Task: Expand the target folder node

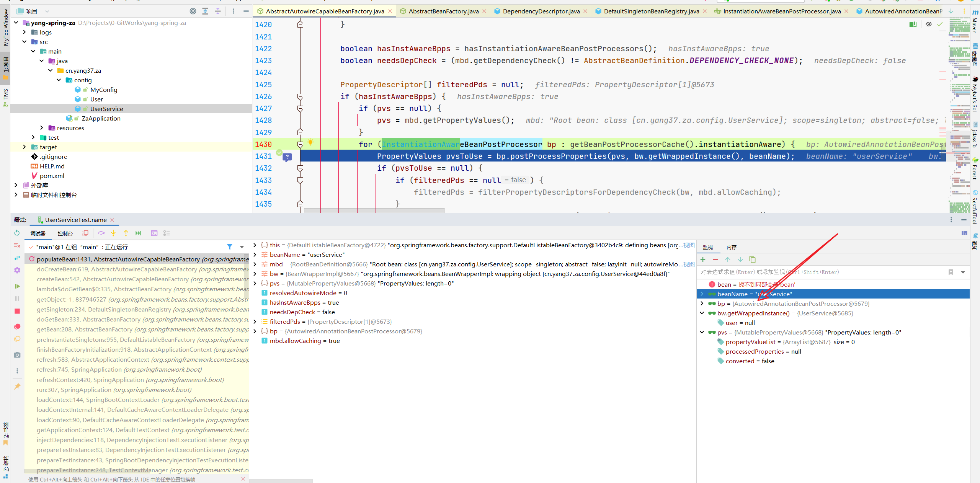Action: tap(24, 147)
